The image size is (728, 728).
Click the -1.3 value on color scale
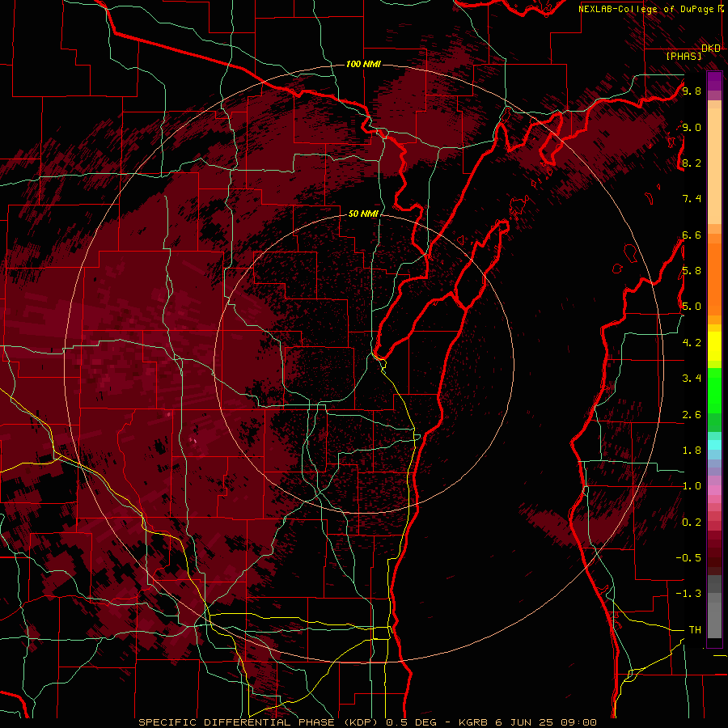688,594
